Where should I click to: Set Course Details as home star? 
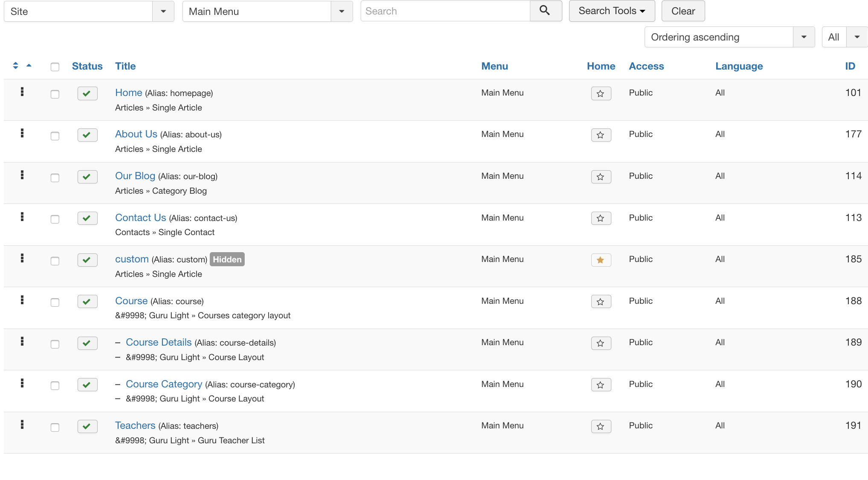coord(601,343)
